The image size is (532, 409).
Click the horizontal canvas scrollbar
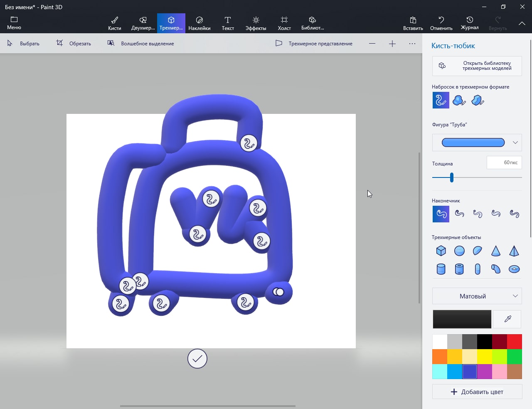[208, 406]
